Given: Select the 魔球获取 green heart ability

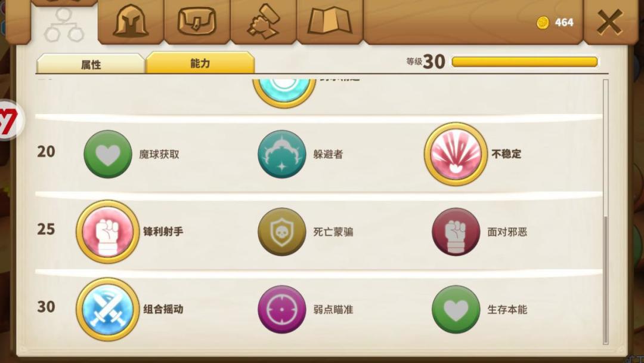Looking at the screenshot, I should 107,154.
